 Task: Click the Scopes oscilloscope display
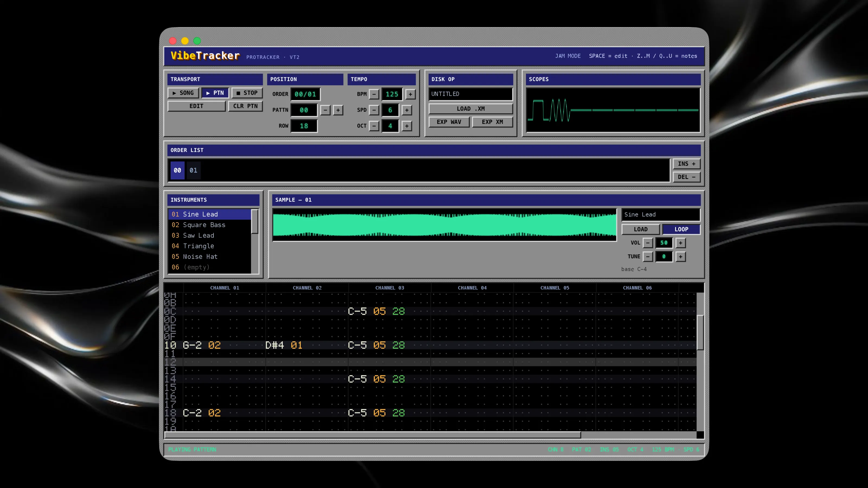(613, 110)
